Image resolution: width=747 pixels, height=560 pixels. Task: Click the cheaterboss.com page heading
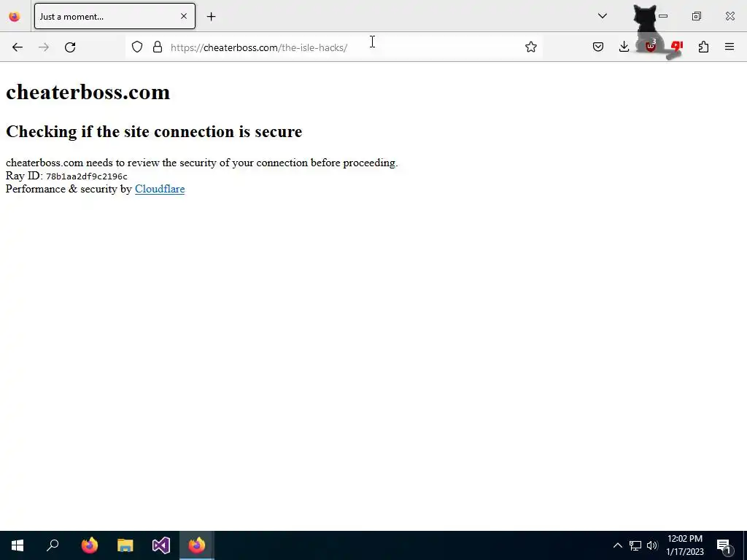point(88,92)
